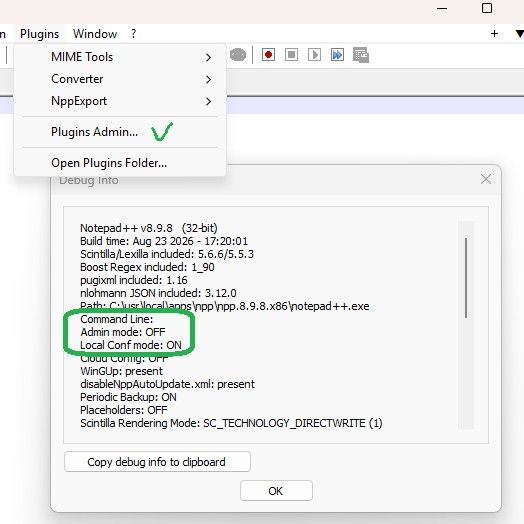524x524 pixels.
Task: Click the Playback macro icon
Action: 314,54
